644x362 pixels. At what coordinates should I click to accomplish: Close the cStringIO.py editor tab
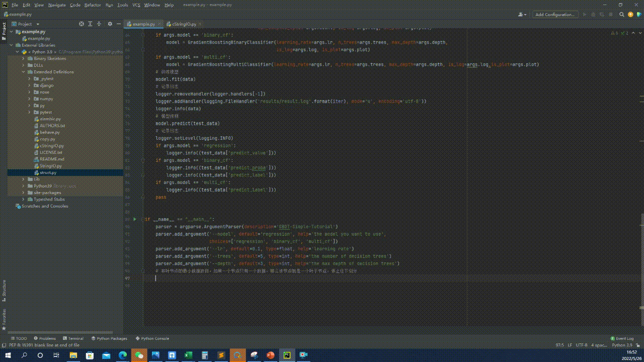[x=201, y=24]
